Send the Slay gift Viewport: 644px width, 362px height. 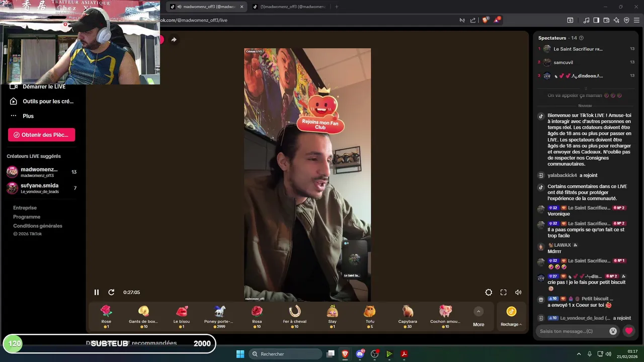[332, 317]
